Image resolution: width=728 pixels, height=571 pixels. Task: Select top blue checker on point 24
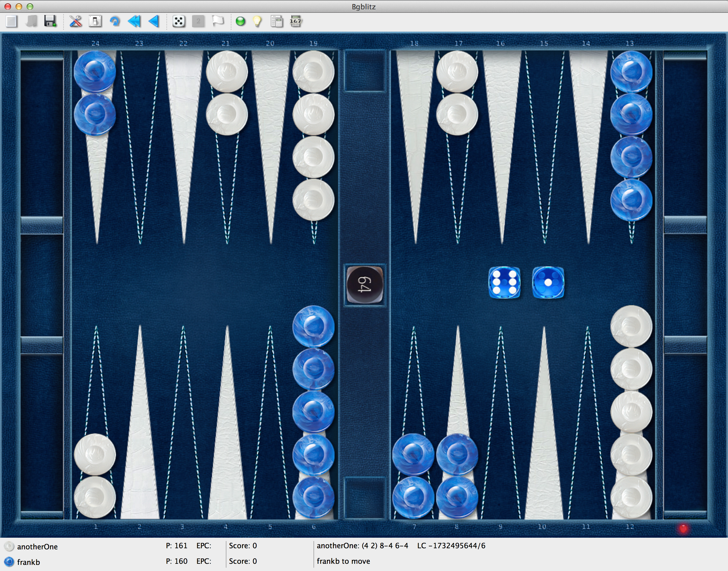click(x=95, y=71)
